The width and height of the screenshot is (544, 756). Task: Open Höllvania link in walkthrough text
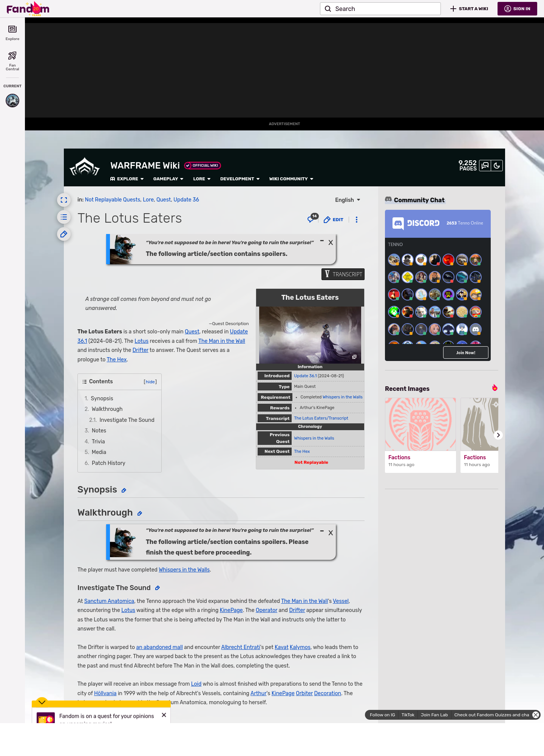click(105, 693)
